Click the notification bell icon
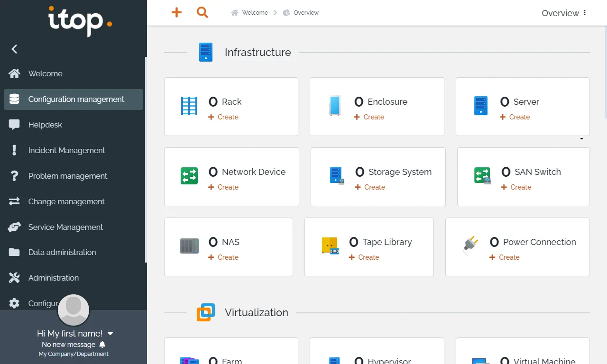 [102, 345]
